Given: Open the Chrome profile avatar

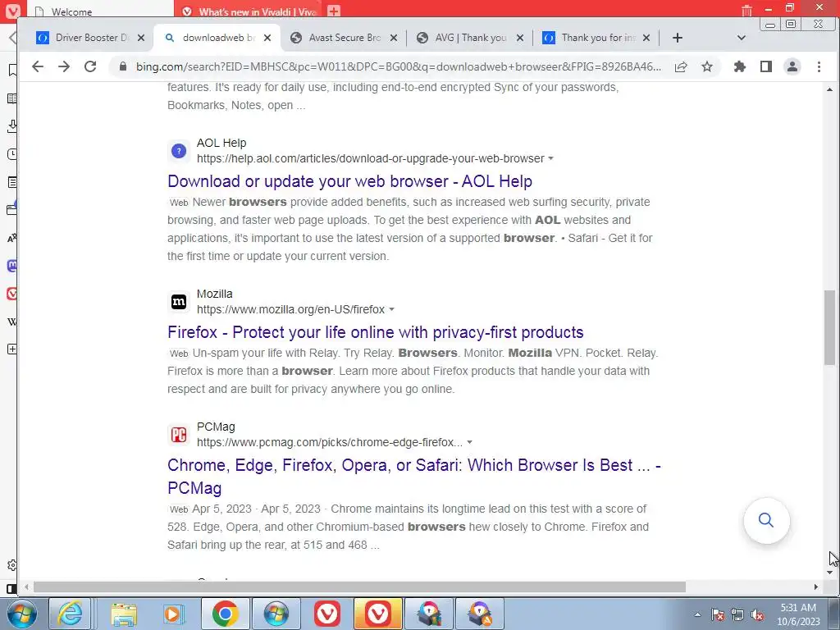Looking at the screenshot, I should coord(792,66).
